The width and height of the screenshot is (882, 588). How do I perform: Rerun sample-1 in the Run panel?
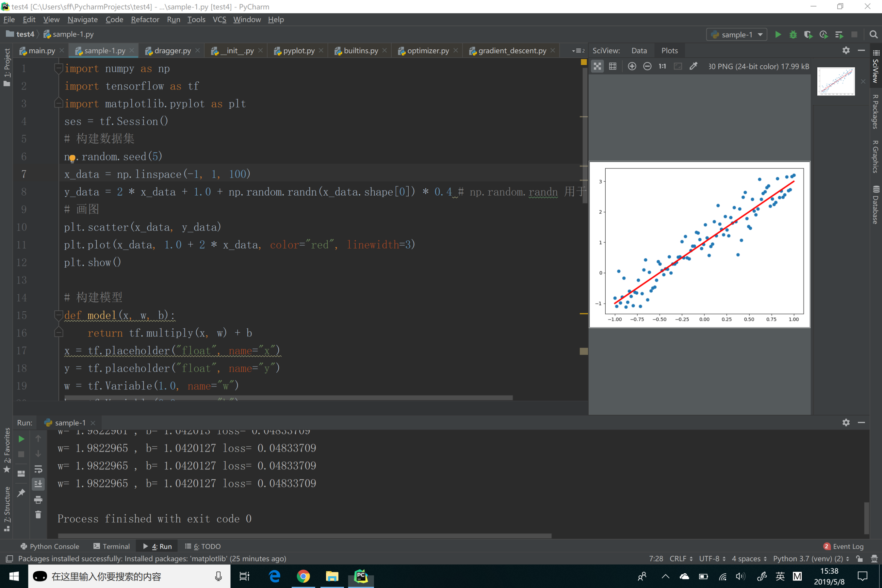click(21, 439)
